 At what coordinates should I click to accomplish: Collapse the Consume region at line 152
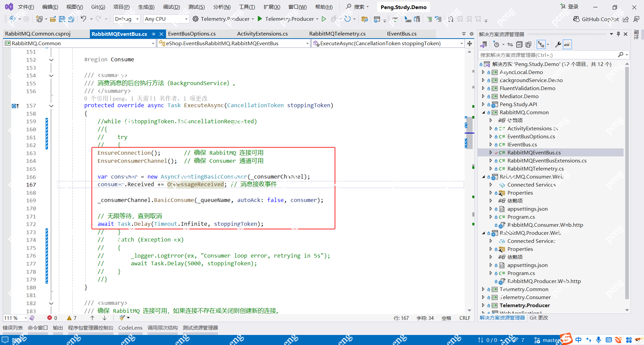tap(51, 60)
